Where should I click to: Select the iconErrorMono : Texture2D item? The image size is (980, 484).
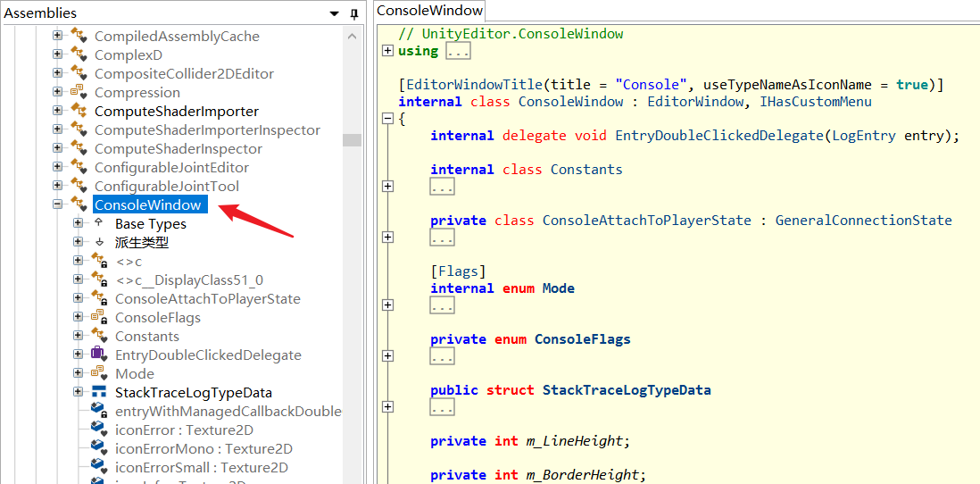(203, 449)
